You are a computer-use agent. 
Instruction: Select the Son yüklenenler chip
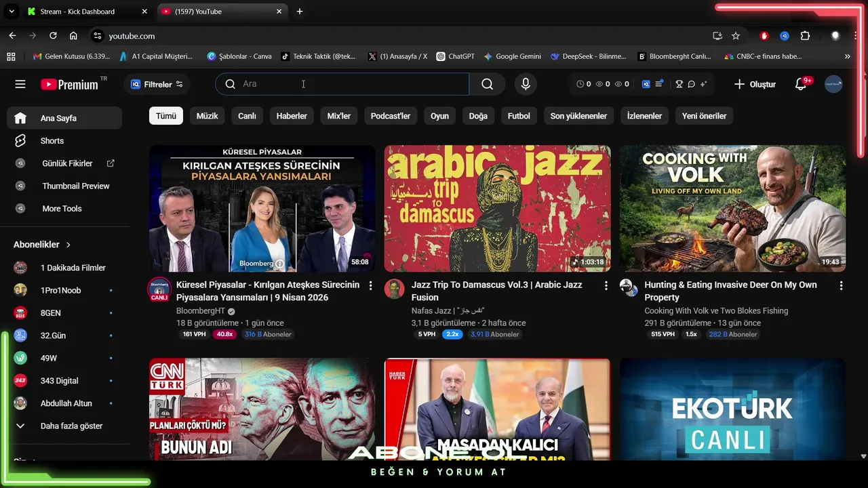[x=578, y=116]
